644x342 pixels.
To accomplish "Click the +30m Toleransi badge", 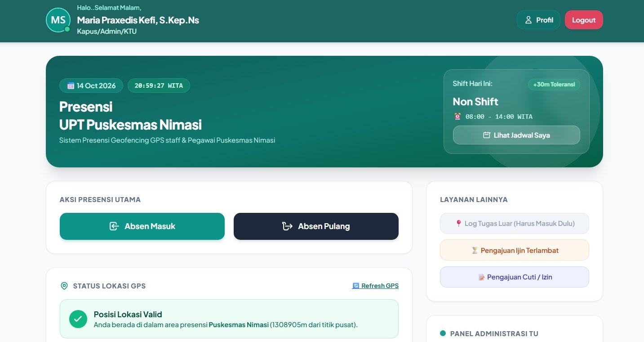I will (554, 85).
